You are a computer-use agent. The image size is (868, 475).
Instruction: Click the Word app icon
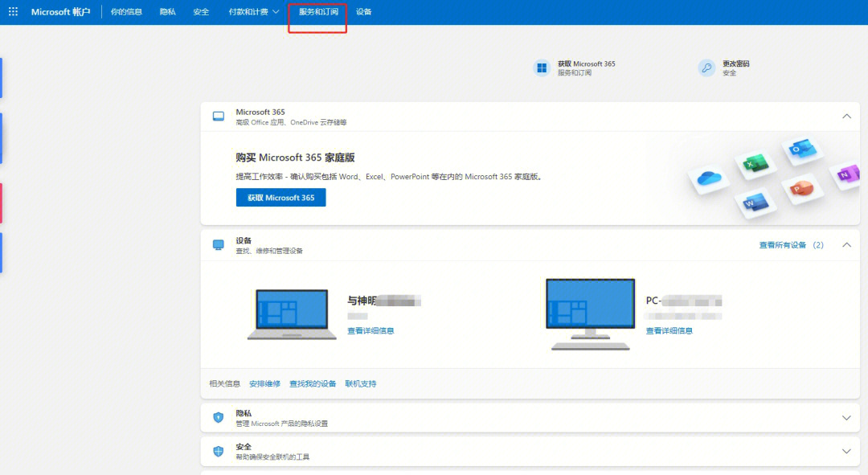(755, 203)
